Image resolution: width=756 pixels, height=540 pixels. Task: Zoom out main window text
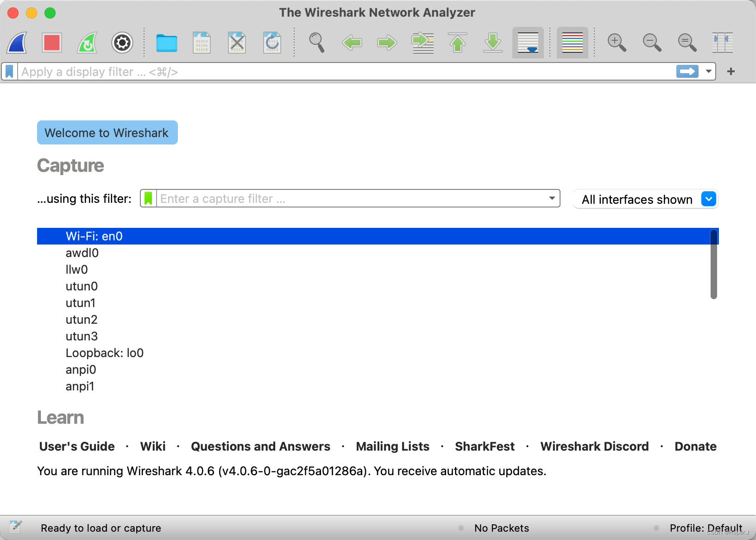pyautogui.click(x=652, y=43)
